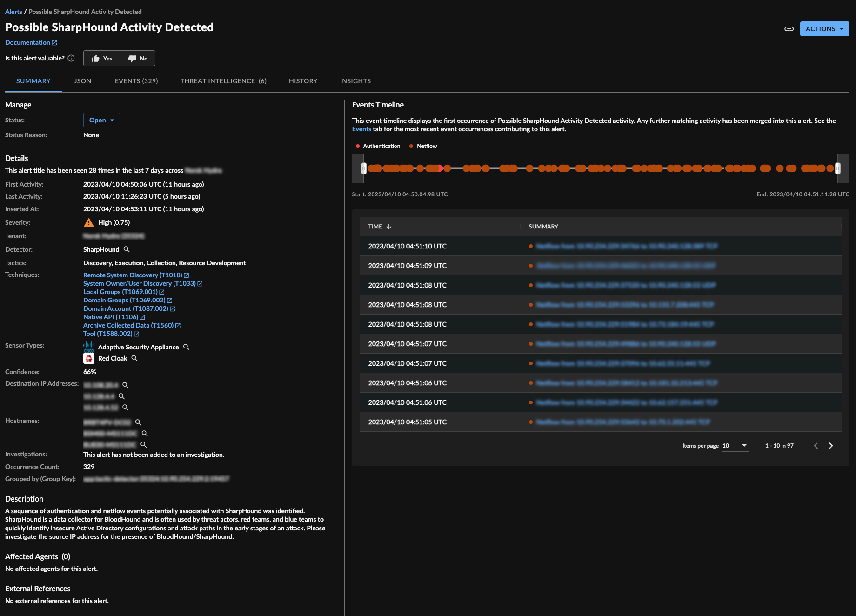
Task: Click the alert valuable info icon
Action: [71, 58]
